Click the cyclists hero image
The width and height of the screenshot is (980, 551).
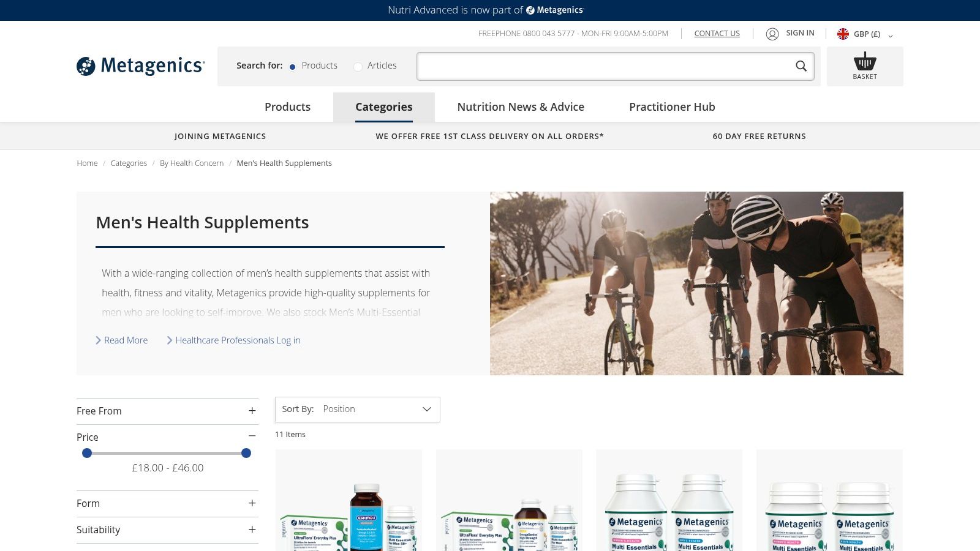click(696, 283)
